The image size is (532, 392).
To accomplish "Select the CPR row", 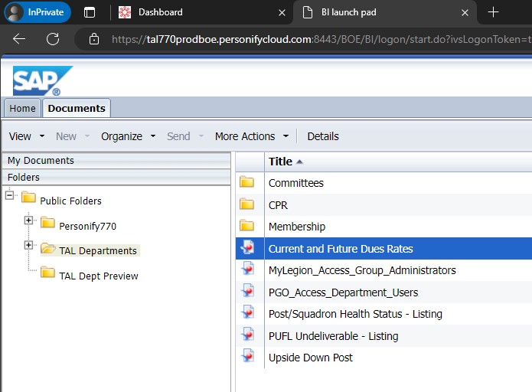I will click(x=383, y=205).
